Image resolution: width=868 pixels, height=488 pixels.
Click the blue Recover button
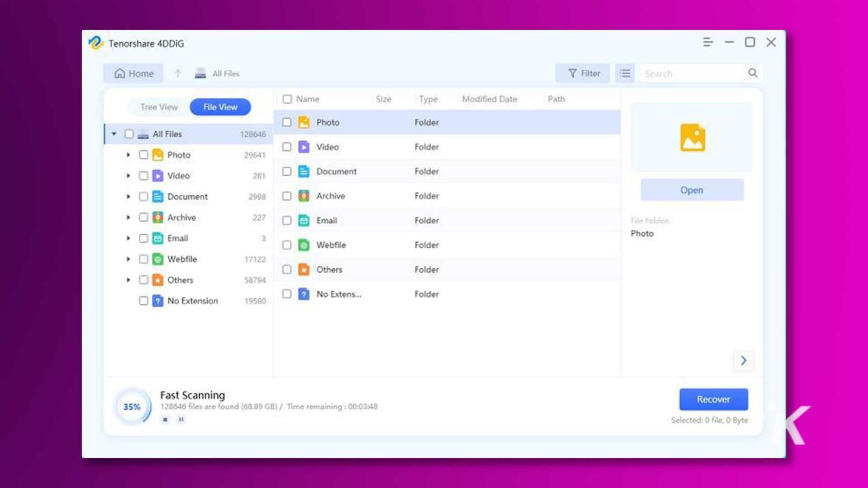713,399
